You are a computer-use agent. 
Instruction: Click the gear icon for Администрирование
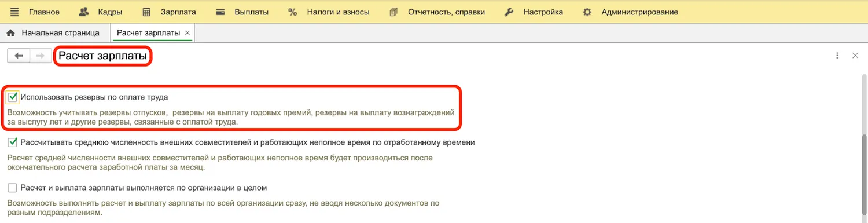(587, 12)
